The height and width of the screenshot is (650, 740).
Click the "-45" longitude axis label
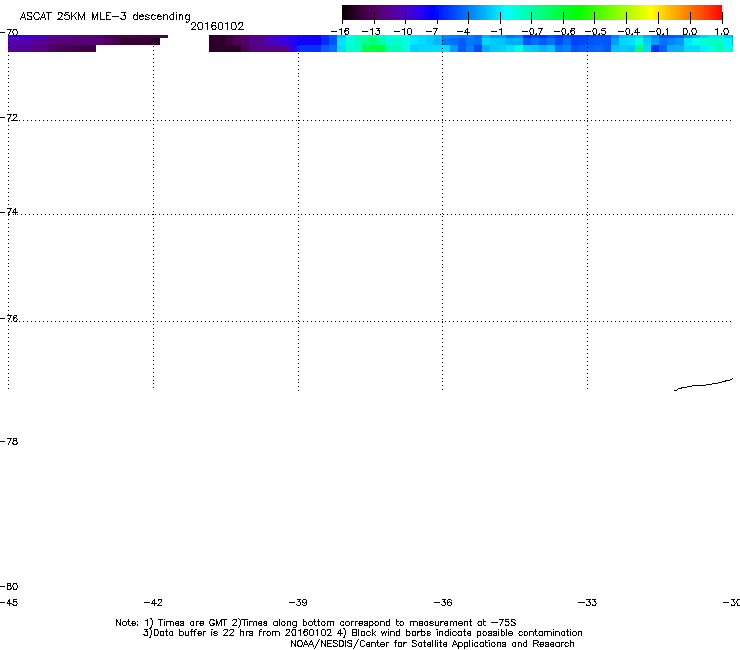[9, 602]
